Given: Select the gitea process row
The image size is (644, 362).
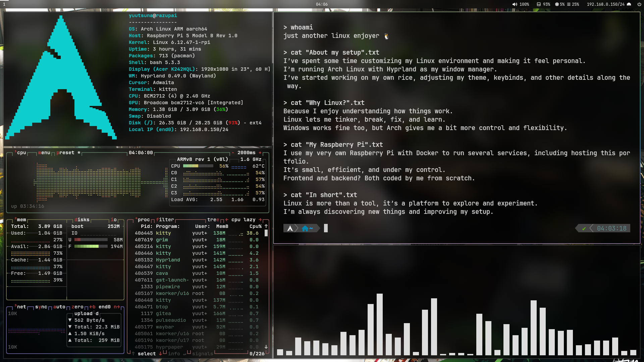Looking at the screenshot, I should point(197,314).
